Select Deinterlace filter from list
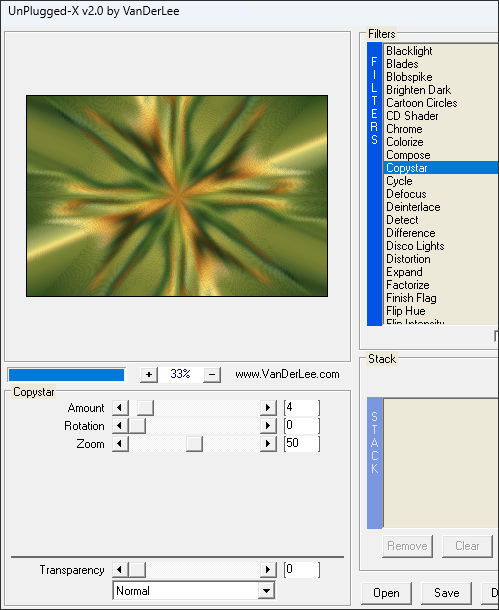499x610 pixels. point(441,207)
